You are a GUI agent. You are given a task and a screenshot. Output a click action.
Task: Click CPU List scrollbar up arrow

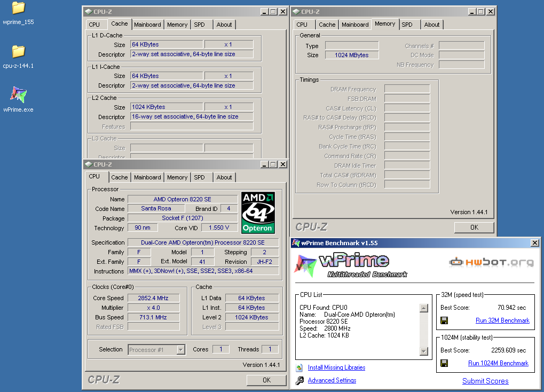coord(423,308)
